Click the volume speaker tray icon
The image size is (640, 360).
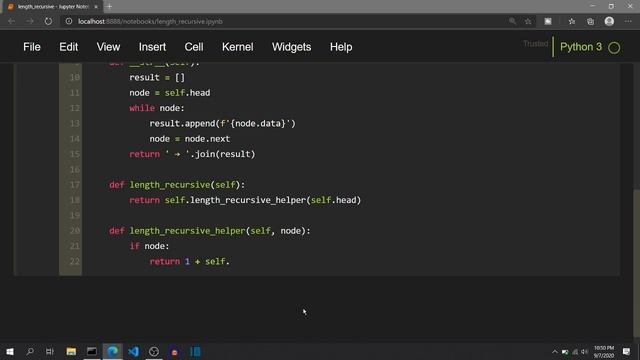584,351
